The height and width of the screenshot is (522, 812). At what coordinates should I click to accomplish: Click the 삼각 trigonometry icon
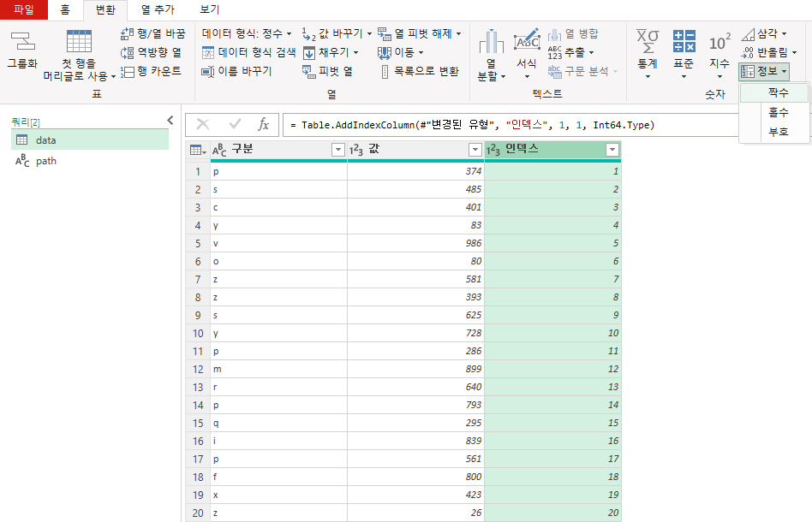coord(748,34)
